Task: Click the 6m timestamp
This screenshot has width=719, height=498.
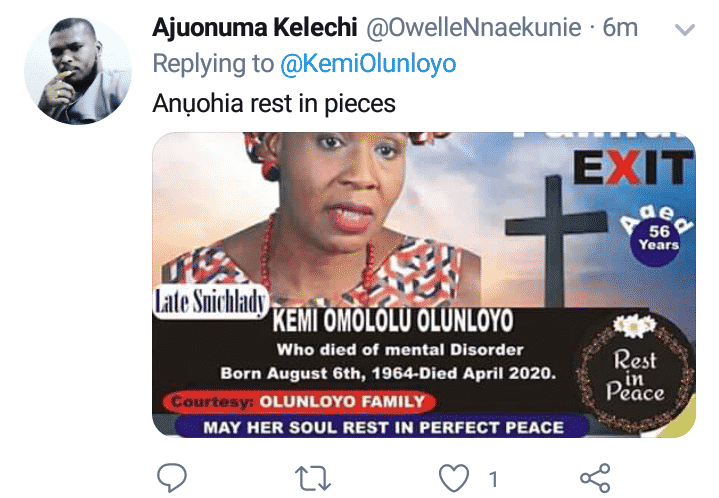Action: [x=620, y=28]
